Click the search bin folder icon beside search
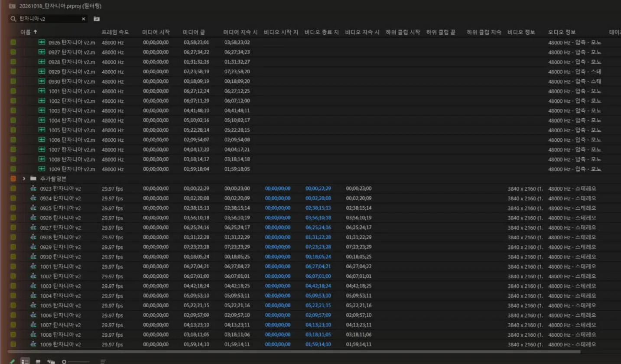The image size is (621, 364). coord(96,19)
